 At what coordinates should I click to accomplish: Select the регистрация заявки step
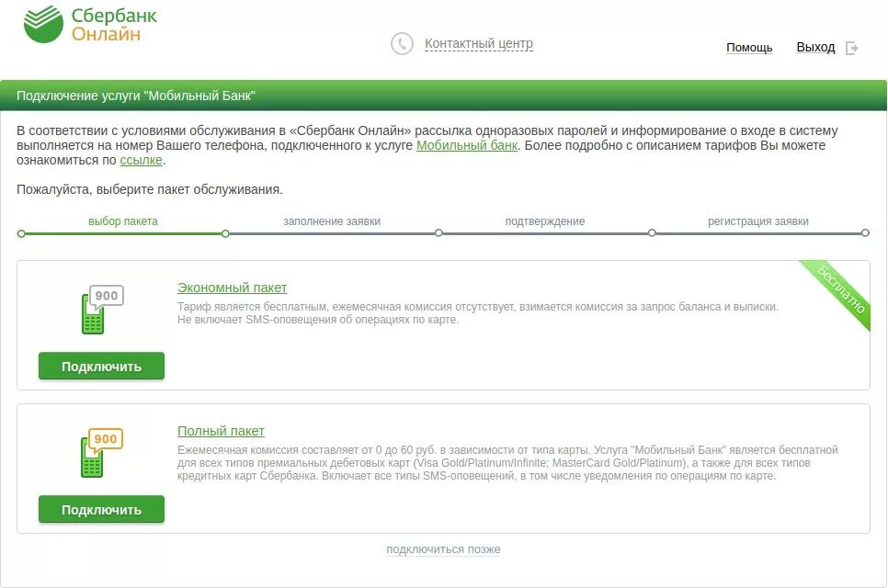tap(758, 221)
